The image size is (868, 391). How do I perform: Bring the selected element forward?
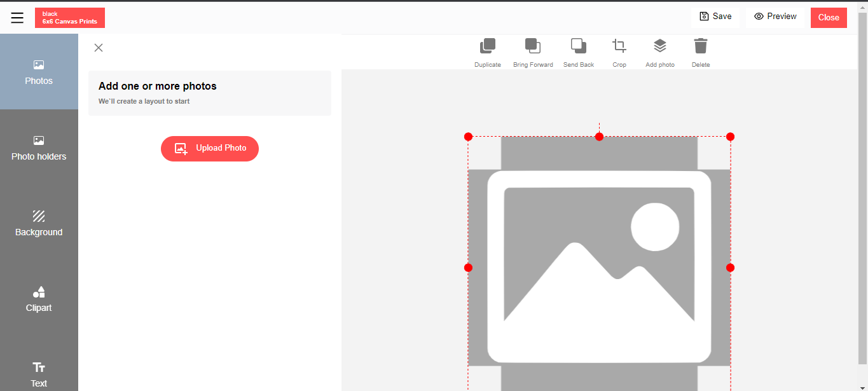tap(533, 53)
